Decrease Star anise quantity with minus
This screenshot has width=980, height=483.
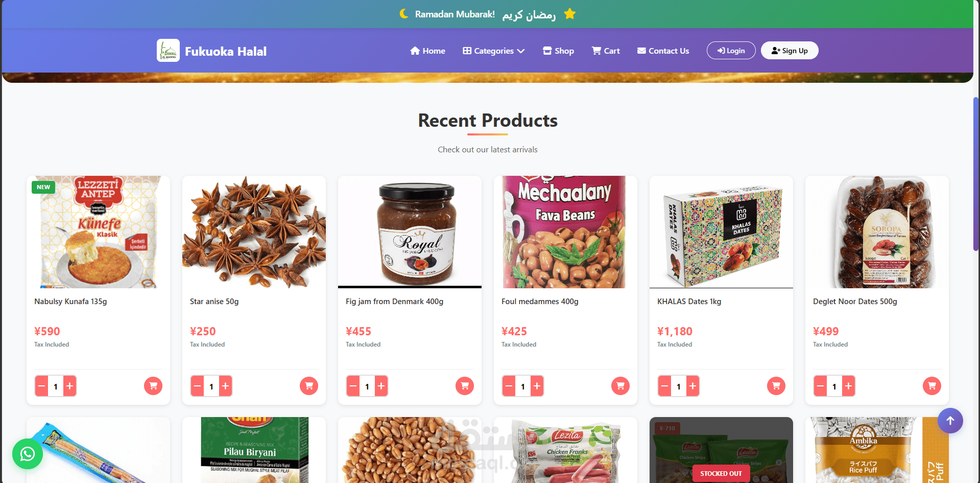click(x=198, y=386)
